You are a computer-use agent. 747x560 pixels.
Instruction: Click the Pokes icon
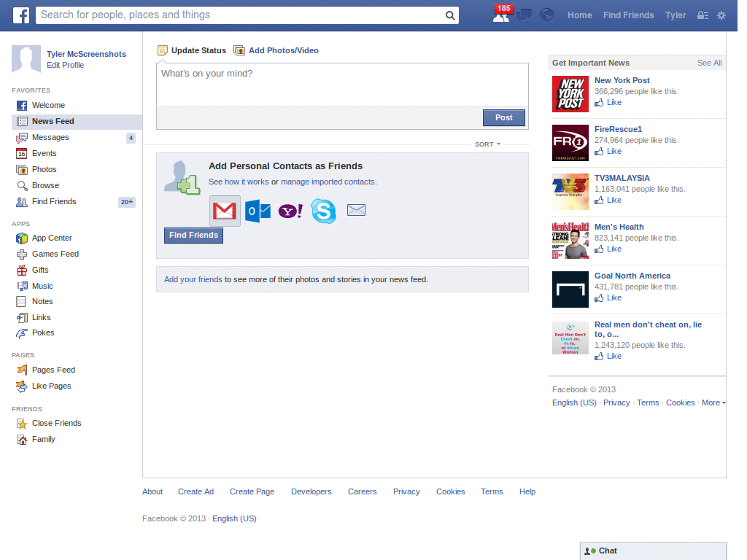tap(22, 333)
